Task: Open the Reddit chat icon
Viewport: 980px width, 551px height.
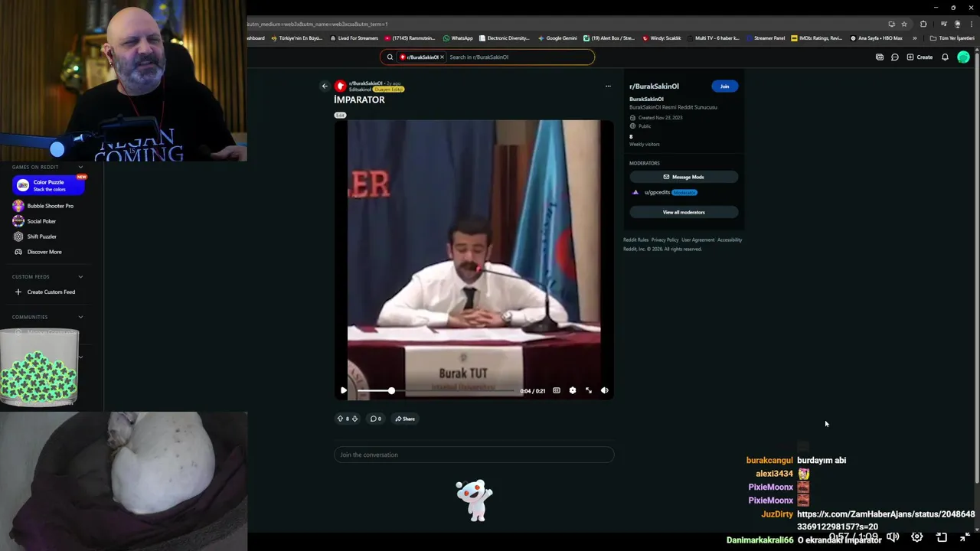Action: click(894, 57)
